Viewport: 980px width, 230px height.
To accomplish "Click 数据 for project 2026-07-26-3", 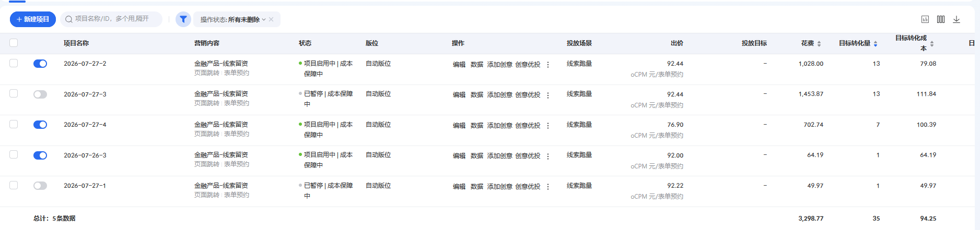I will [x=477, y=156].
